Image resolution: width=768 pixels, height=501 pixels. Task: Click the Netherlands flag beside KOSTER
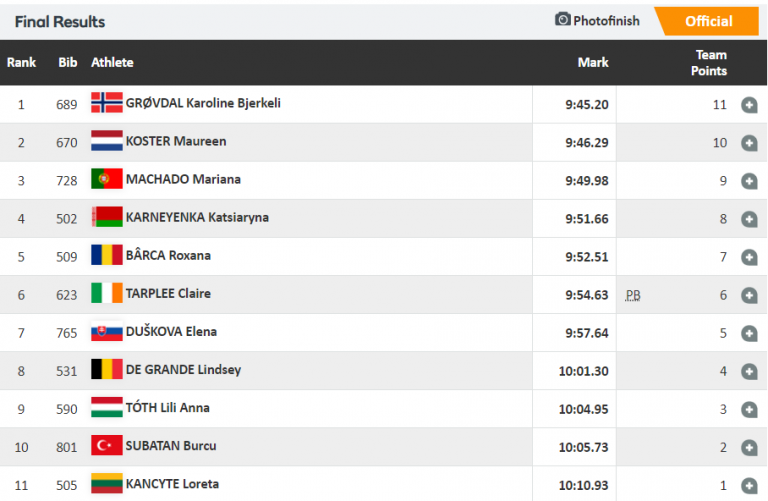(106, 141)
